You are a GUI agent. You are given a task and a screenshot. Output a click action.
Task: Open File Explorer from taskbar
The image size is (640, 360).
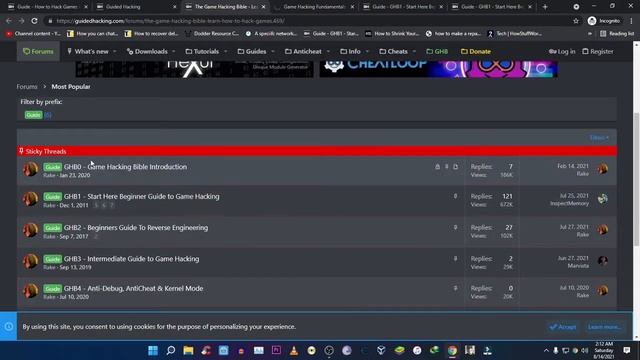point(188,350)
